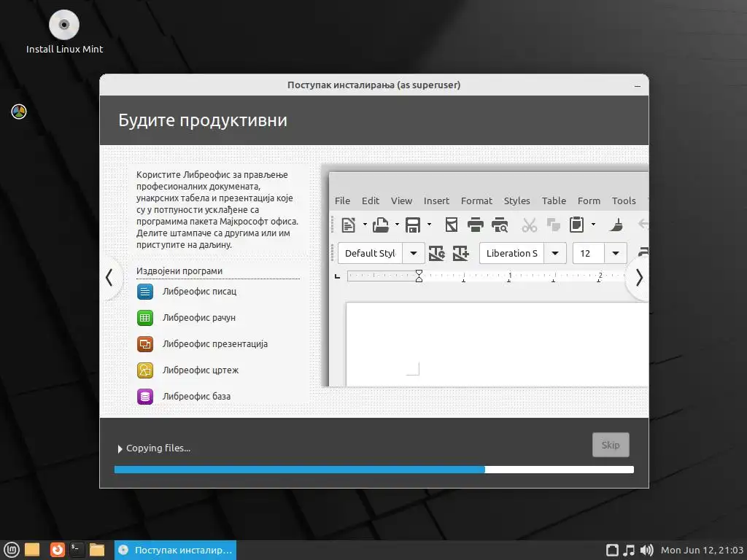747x560 pixels.
Task: Launch Firefox from the taskbar
Action: tap(57, 550)
